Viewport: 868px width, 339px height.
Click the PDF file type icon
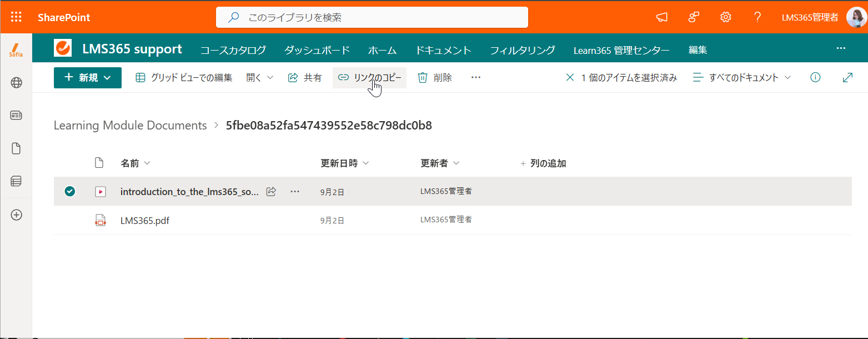(100, 220)
